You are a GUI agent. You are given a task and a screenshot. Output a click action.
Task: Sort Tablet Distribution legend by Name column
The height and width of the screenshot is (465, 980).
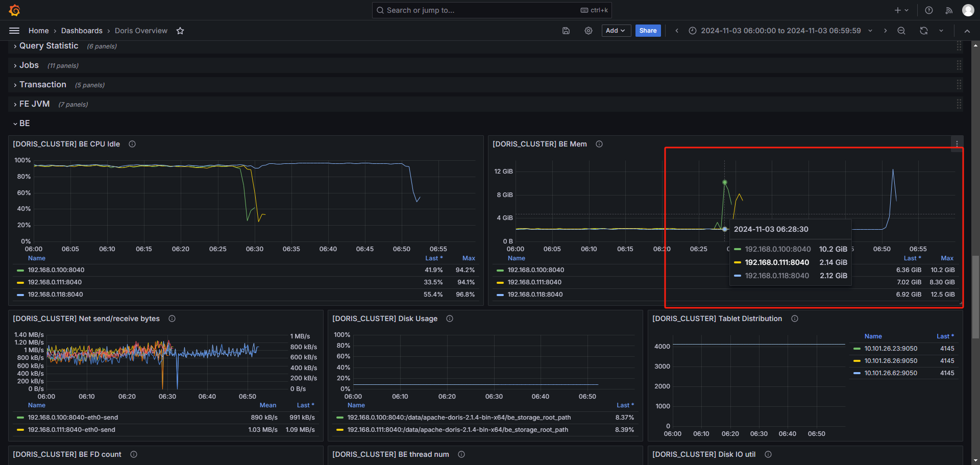[873, 336]
